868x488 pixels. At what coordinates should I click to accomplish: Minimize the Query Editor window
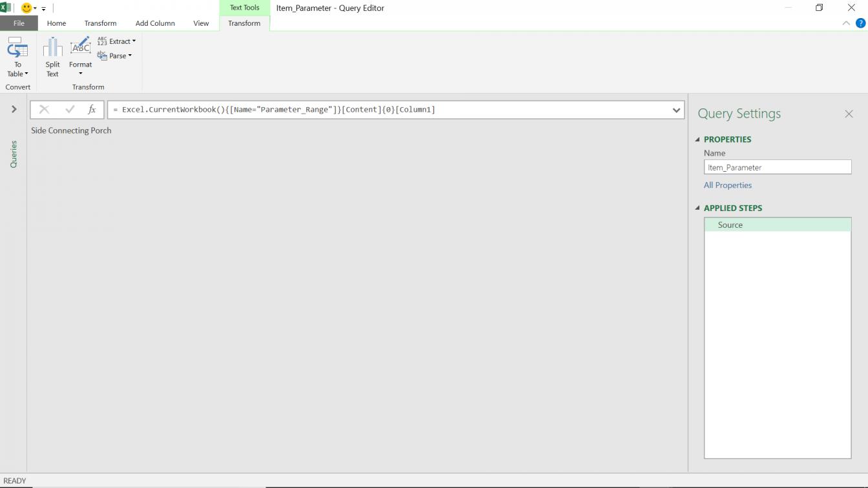(x=789, y=8)
